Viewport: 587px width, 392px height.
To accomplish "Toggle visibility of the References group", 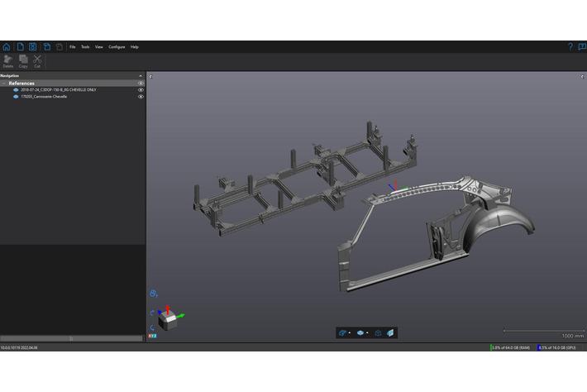I will click(x=141, y=83).
